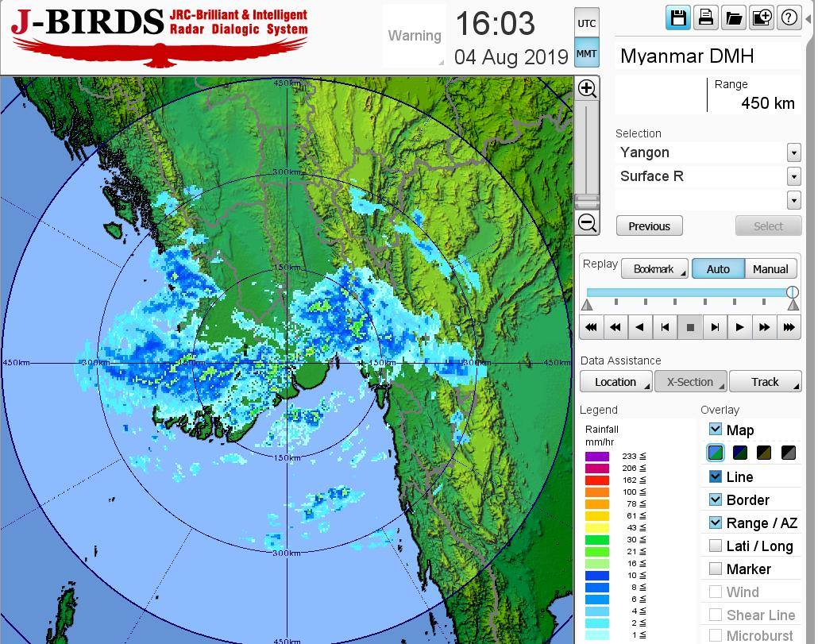Screen dimensions: 818x644
Task: Open the Help question mark icon
Action: (x=789, y=18)
